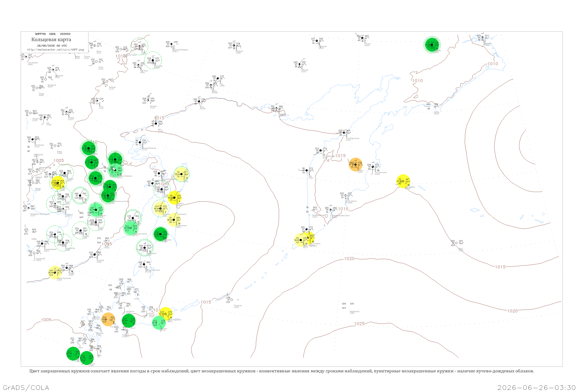This screenshot has height=392, width=588.
Task: Click the Петропавловск-Камч station marker
Action: [330, 210]
